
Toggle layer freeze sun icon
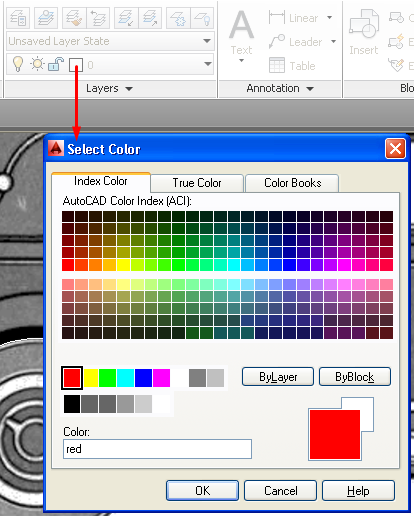[37, 63]
